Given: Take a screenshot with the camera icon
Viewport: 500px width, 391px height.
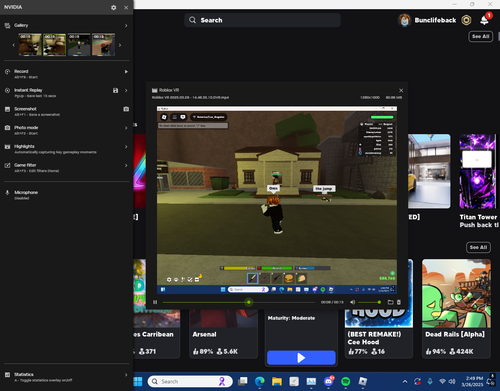Looking at the screenshot, I should [x=126, y=109].
